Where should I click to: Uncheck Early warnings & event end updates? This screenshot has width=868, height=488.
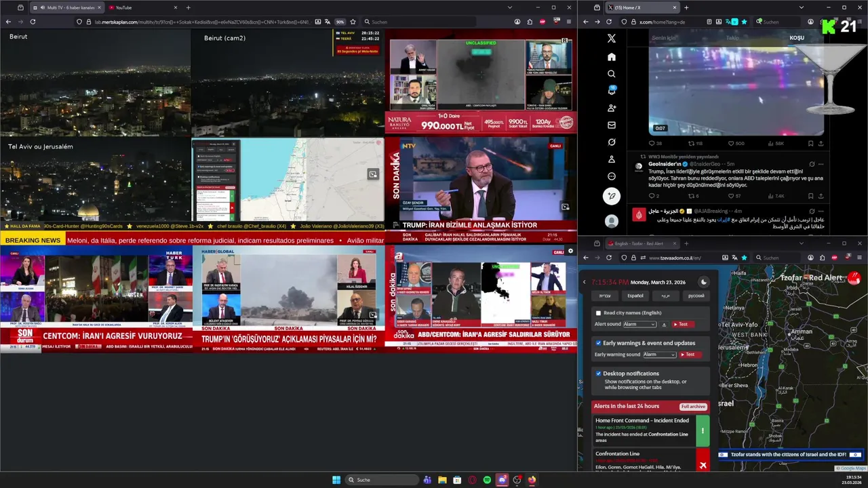[x=598, y=343]
